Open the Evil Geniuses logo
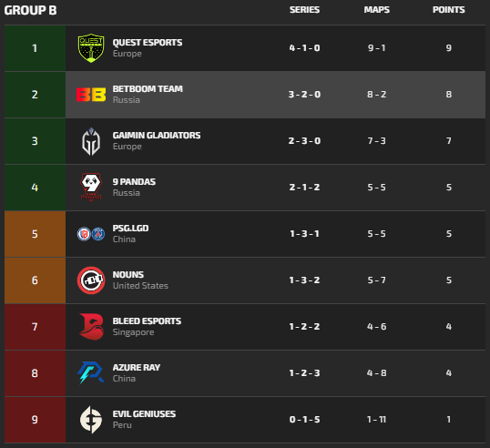 (x=91, y=420)
